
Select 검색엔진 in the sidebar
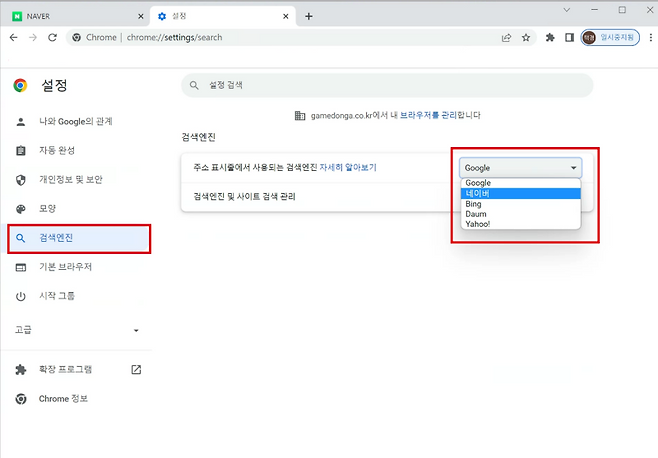click(79, 238)
